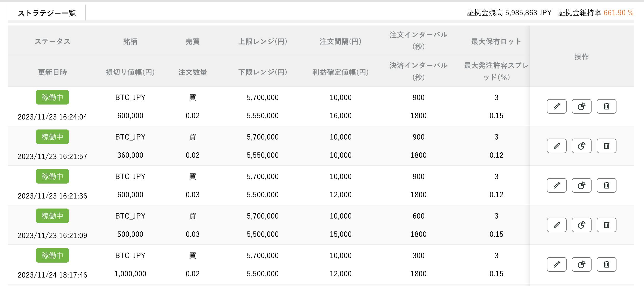Open performance chart for strategy updated 16:21:57
The width and height of the screenshot is (644, 286).
581,146
